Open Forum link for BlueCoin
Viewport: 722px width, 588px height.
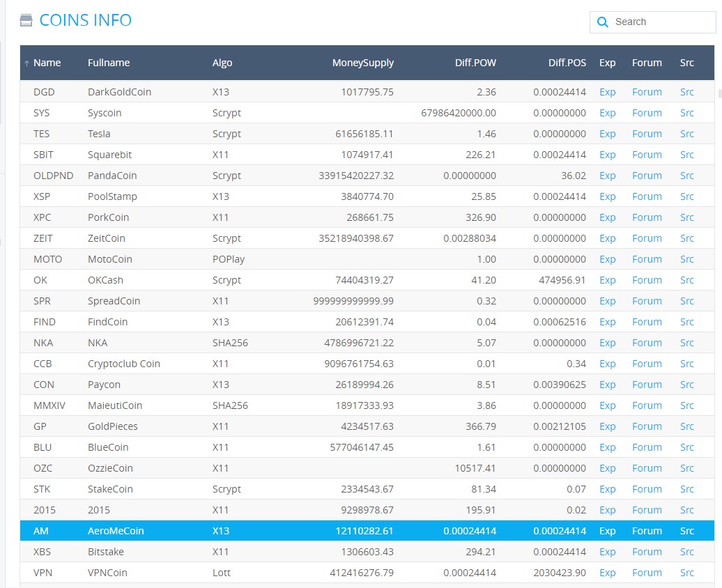coord(647,447)
